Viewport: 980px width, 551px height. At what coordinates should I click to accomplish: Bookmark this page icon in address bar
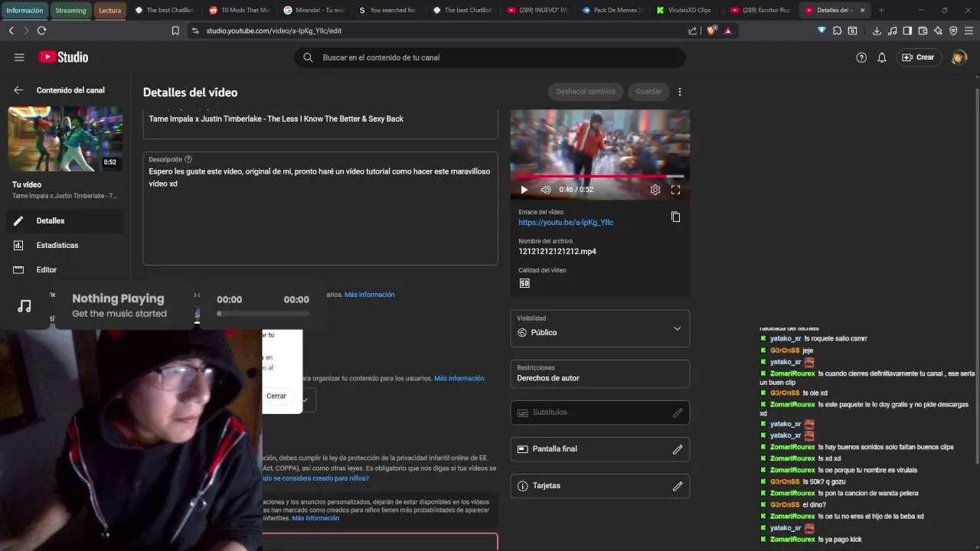(175, 31)
